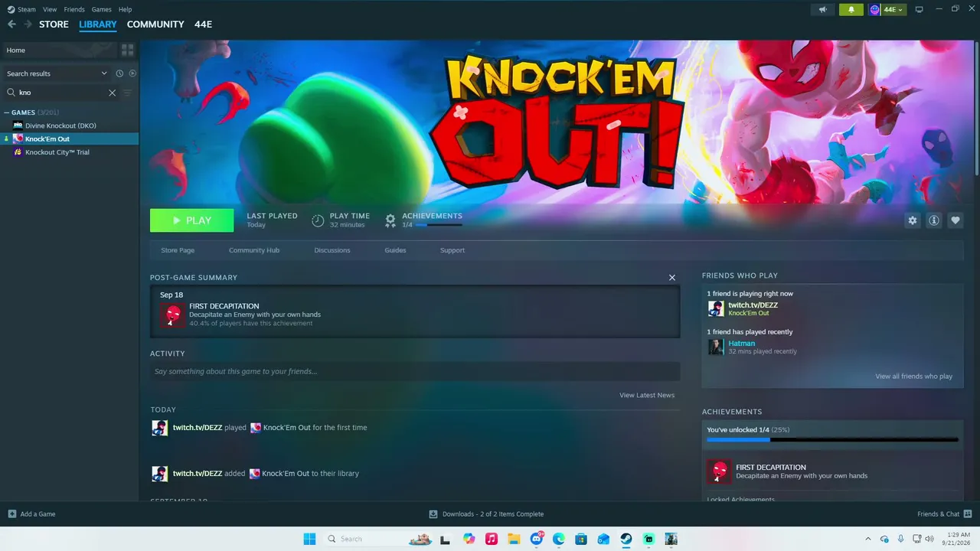Open Knock'Em Out link in played-first-time activity
Viewport: 980px width, 551px height.
point(287,427)
